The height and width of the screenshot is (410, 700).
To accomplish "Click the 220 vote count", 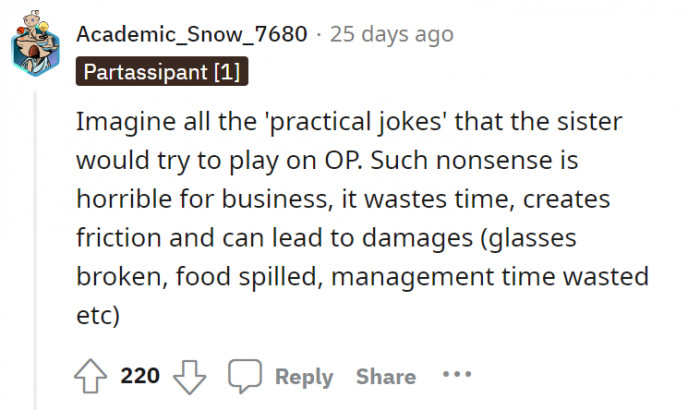I will (x=140, y=376).
